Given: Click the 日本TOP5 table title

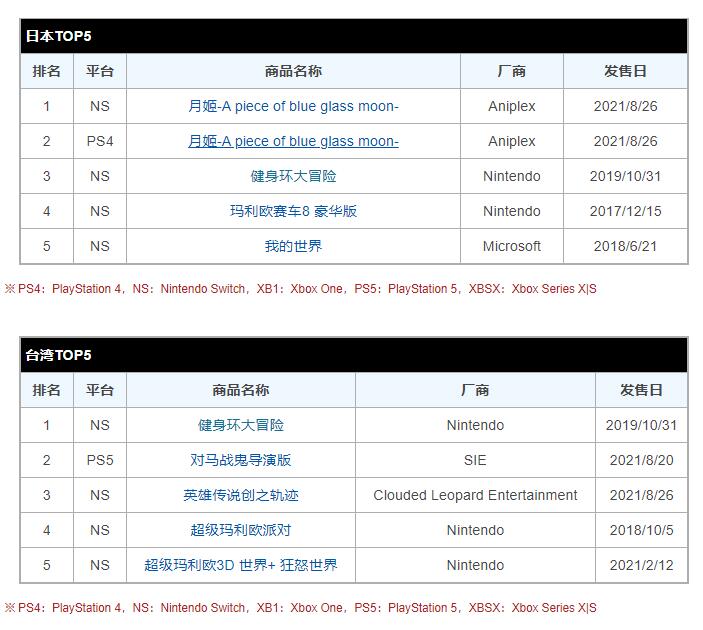Looking at the screenshot, I should 58,36.
